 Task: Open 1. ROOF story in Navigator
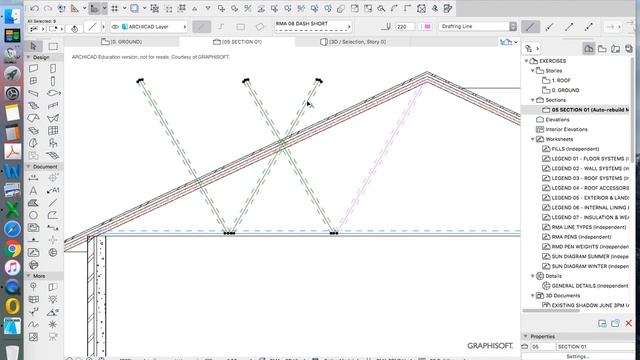561,80
